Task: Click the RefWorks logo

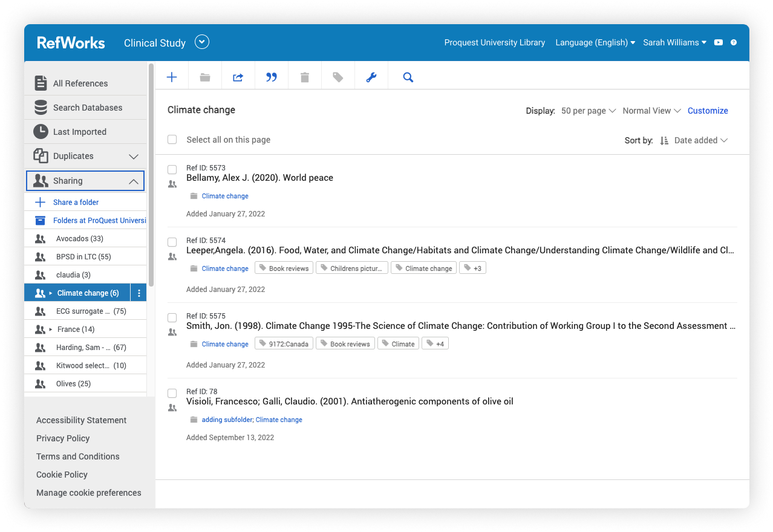Action: click(71, 42)
